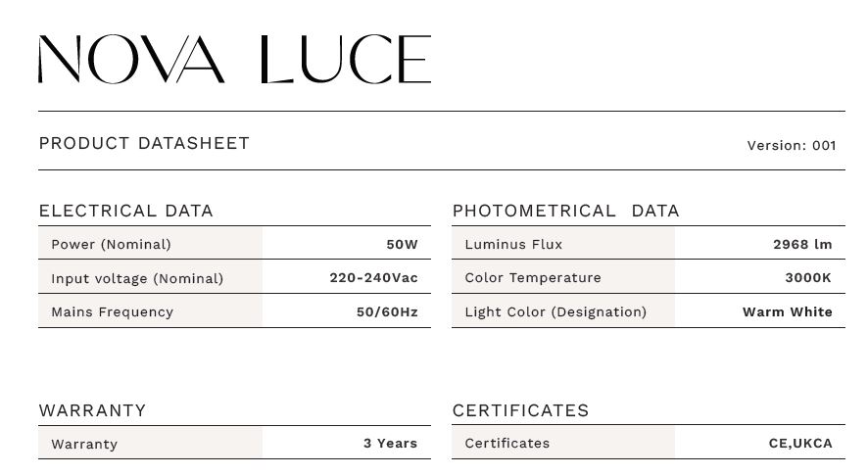Screen dimensions: 868x476
Task: Click the Warm White value
Action: [787, 311]
